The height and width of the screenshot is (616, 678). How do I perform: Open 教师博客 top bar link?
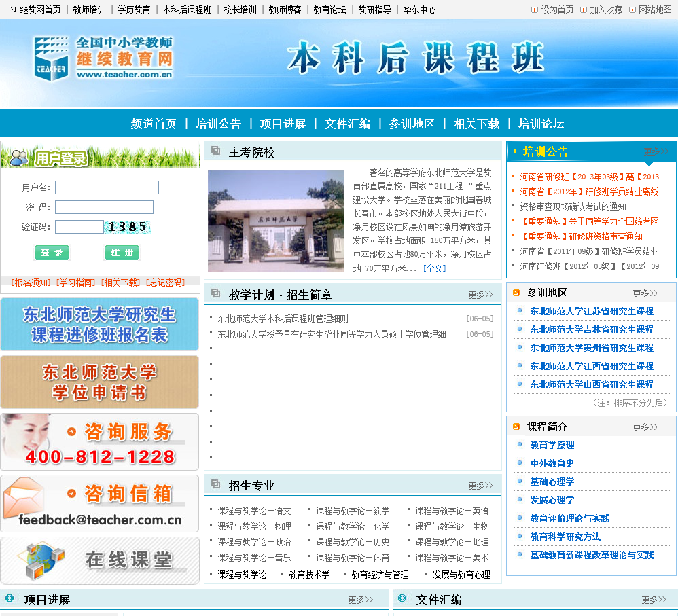(285, 10)
